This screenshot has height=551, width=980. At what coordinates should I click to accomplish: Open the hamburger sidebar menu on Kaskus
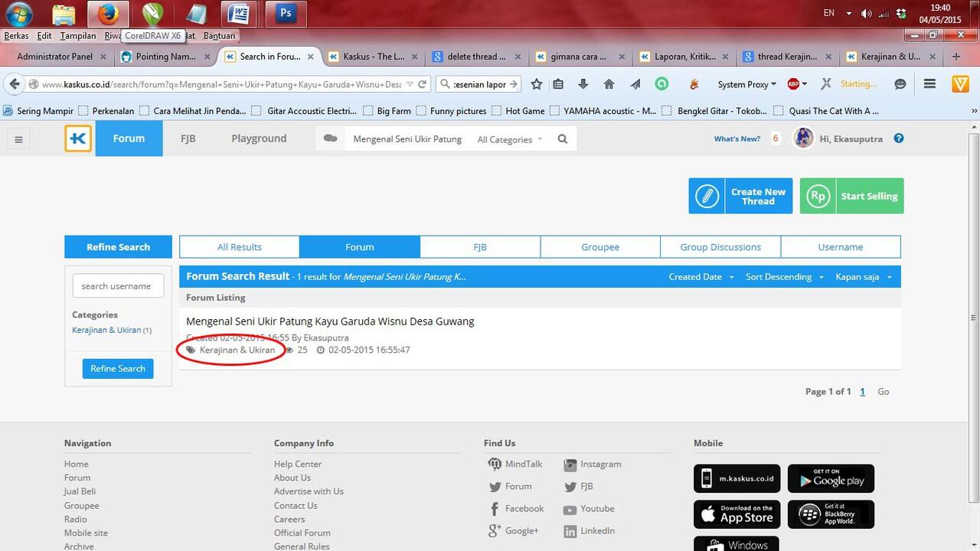point(18,139)
